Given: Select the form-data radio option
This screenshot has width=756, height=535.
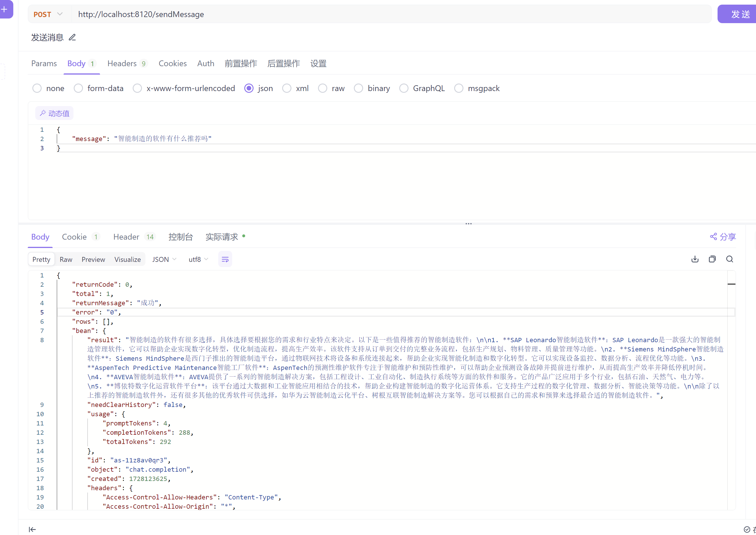Looking at the screenshot, I should 78,88.
